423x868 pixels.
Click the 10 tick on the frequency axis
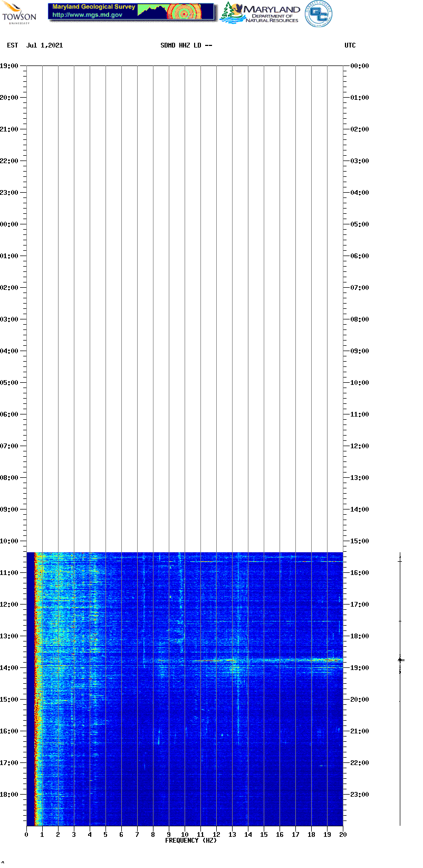click(x=185, y=835)
